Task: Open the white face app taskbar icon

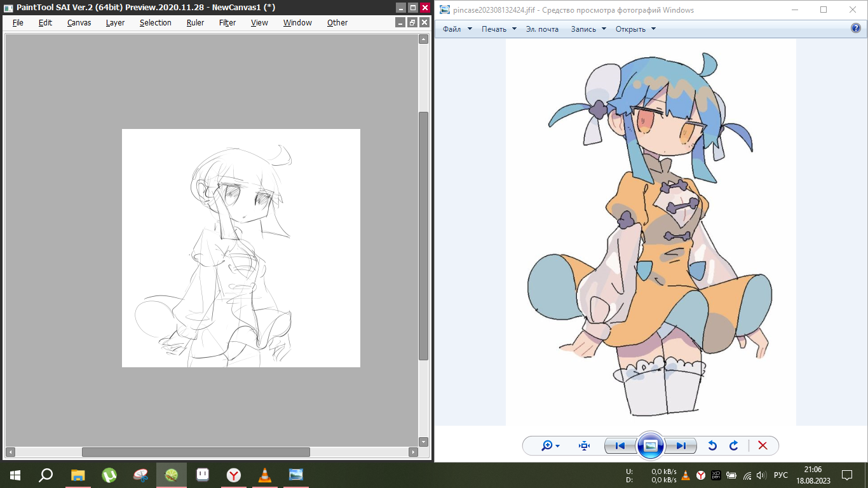Action: tap(203, 475)
